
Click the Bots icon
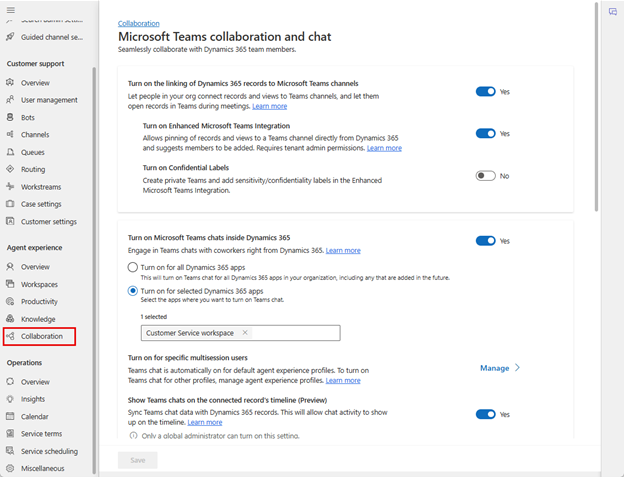coord(10,117)
